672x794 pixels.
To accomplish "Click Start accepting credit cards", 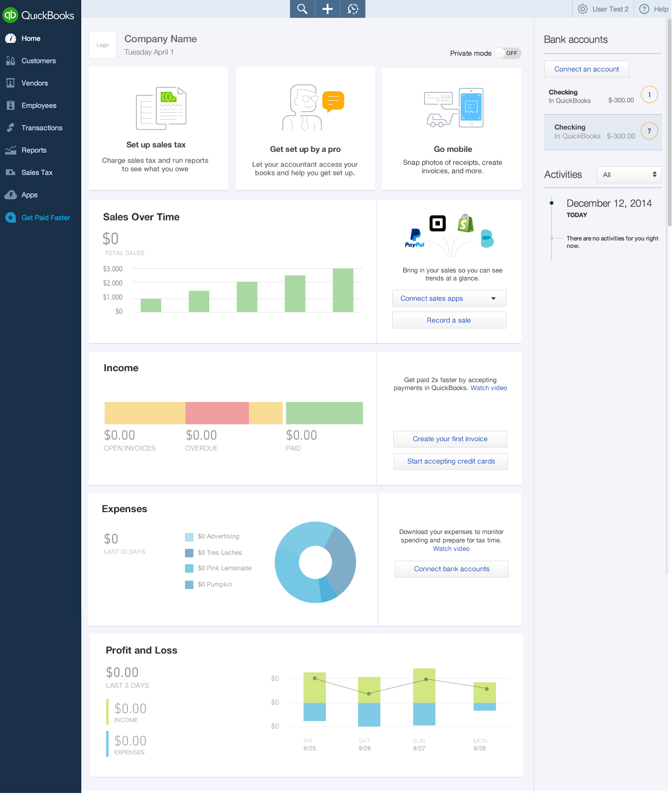I will pyautogui.click(x=451, y=462).
